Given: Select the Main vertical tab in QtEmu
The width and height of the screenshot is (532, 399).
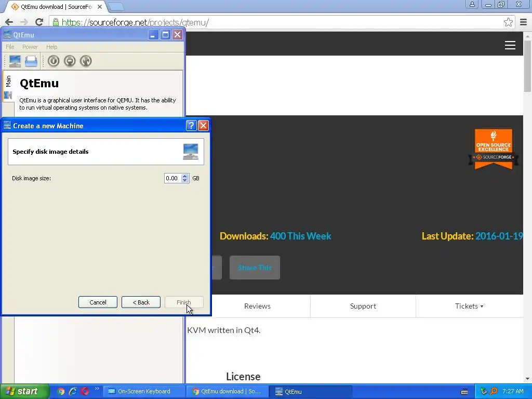Looking at the screenshot, I should (8, 86).
